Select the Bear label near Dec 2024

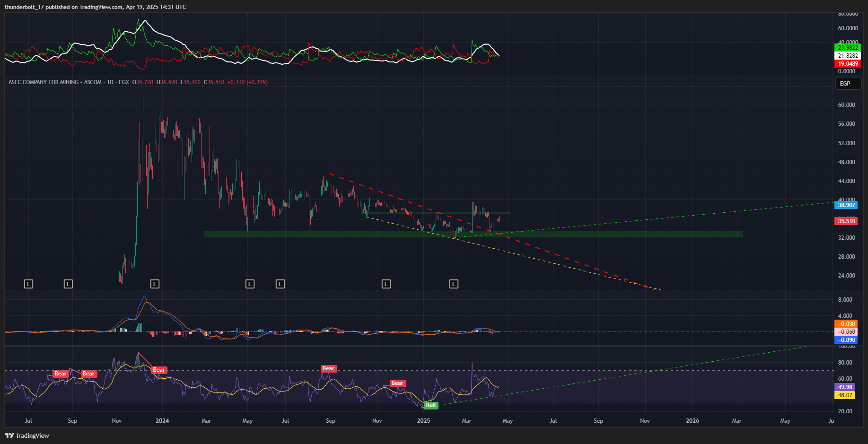point(397,383)
